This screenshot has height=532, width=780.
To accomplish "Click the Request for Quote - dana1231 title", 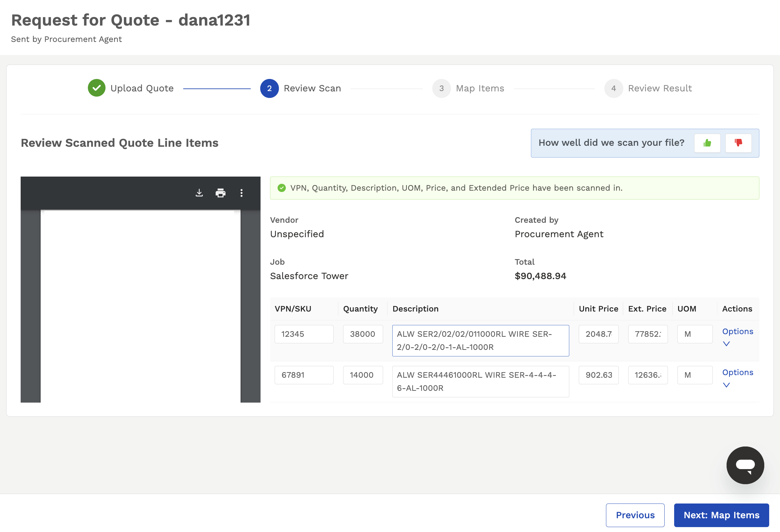I will (130, 20).
